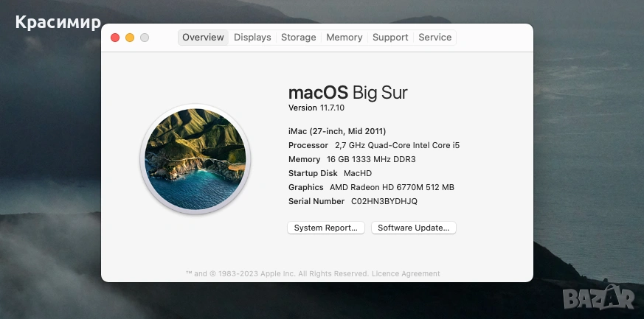Go to the Support tab

(390, 38)
